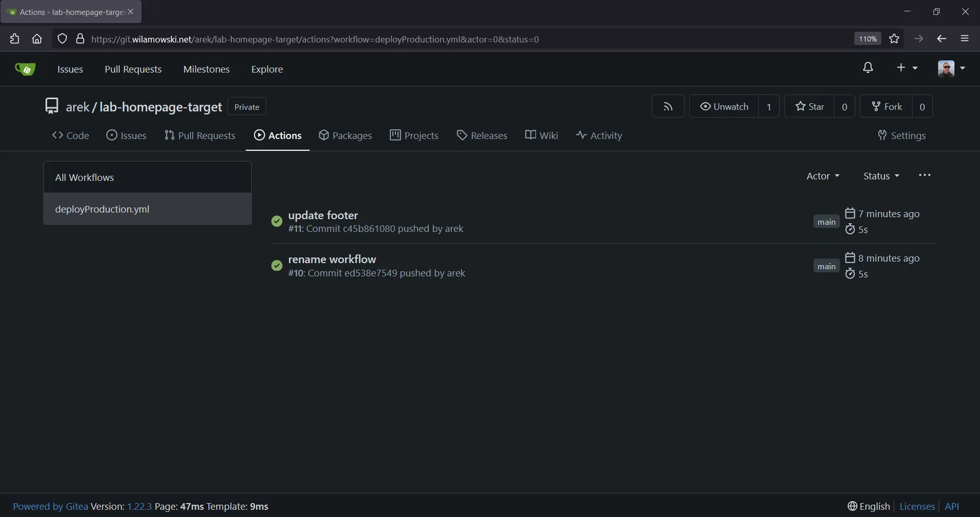
Task: Expand the Status filter dropdown
Action: (x=881, y=176)
